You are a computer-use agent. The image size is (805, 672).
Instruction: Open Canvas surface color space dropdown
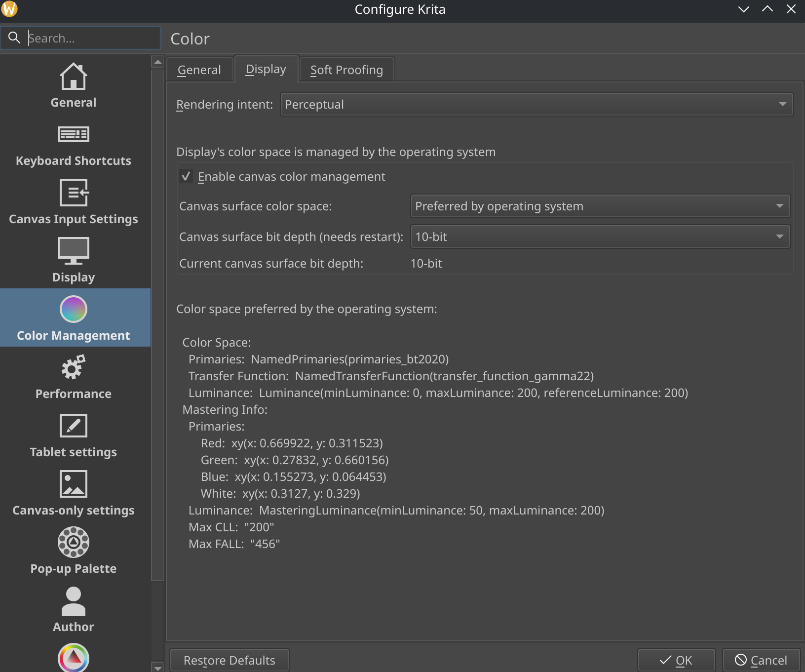[x=600, y=206]
